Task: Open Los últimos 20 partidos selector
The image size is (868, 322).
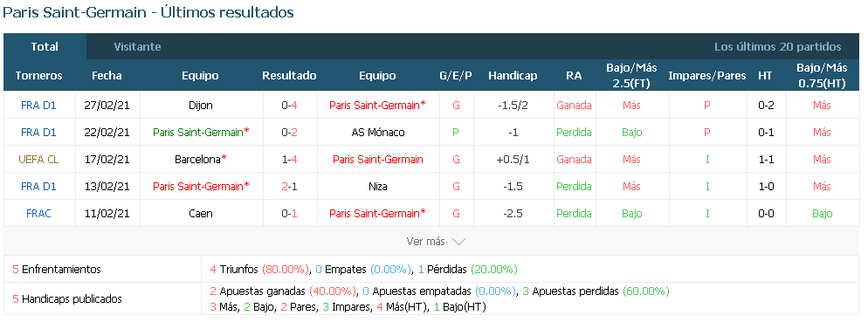Action: (x=777, y=47)
